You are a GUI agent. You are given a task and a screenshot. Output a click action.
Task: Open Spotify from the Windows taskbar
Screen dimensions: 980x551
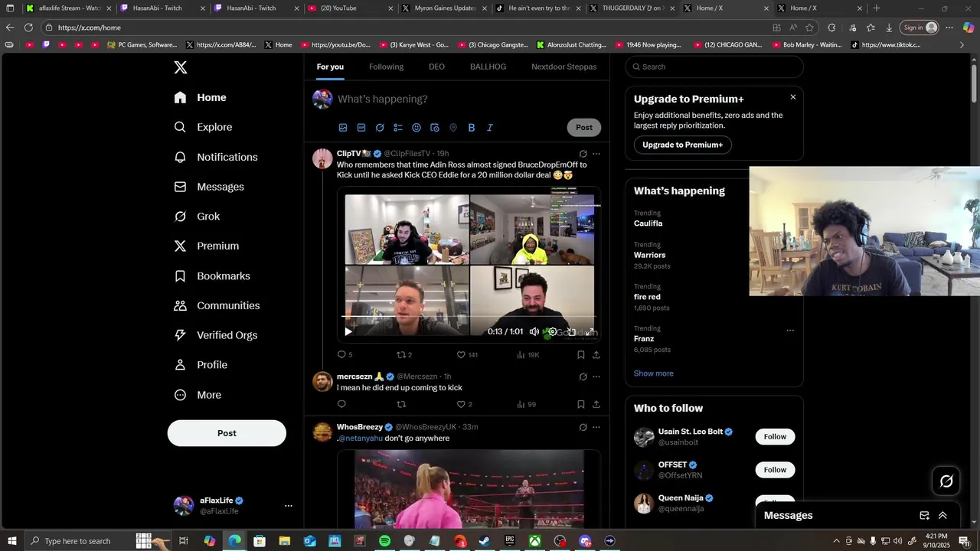[384, 541]
